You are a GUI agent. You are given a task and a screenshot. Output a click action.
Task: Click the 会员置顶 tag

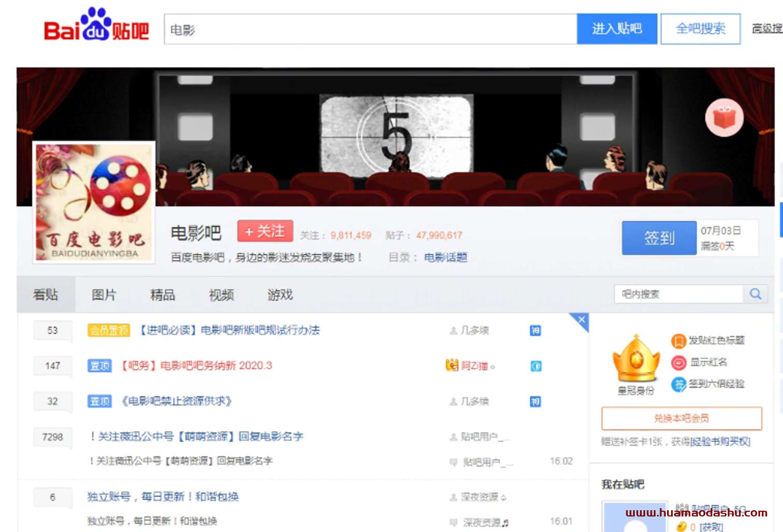[109, 330]
